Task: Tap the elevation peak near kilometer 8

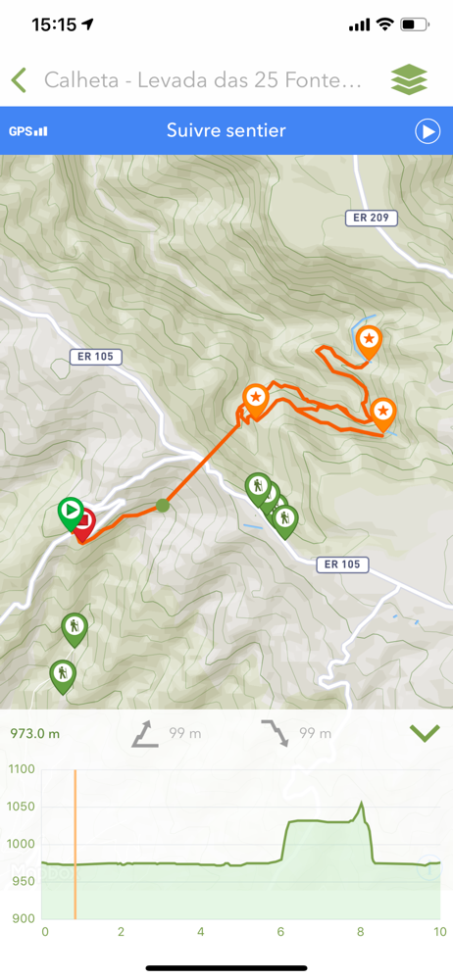Action: [x=361, y=804]
